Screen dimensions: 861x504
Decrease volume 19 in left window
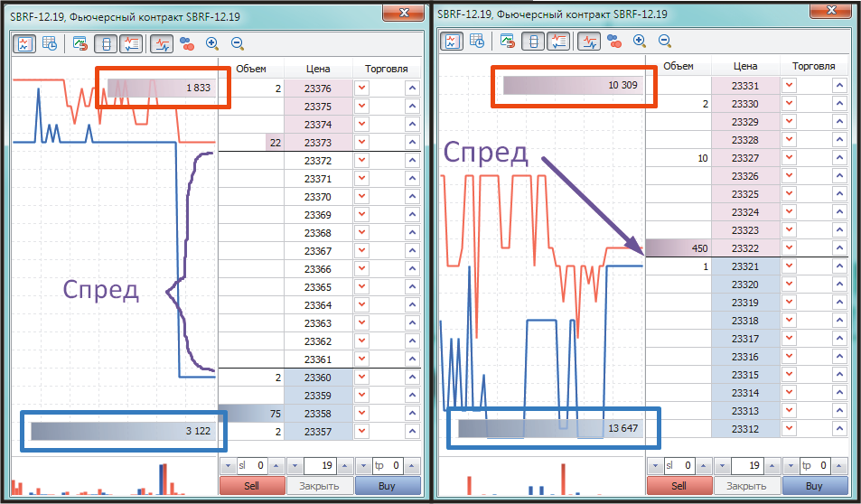[295, 466]
